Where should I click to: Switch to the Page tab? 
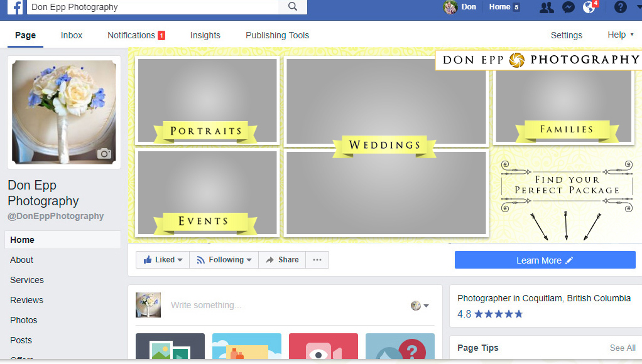click(x=25, y=35)
